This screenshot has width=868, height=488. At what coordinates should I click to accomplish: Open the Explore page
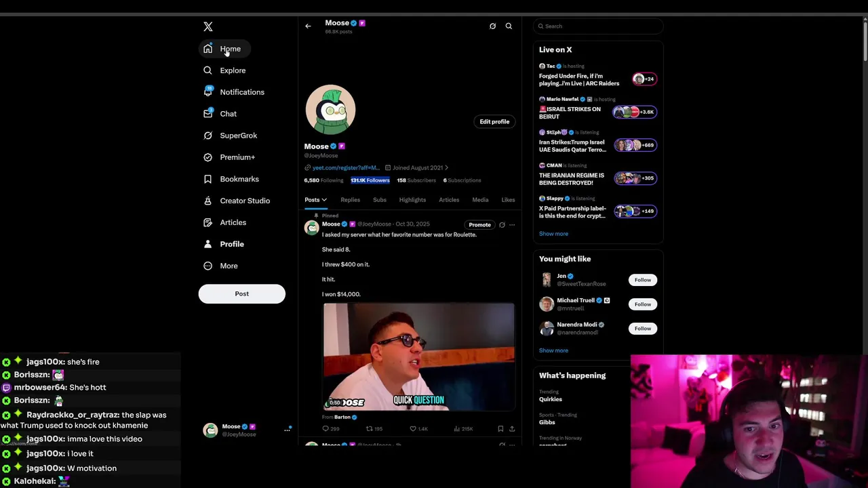225,70
